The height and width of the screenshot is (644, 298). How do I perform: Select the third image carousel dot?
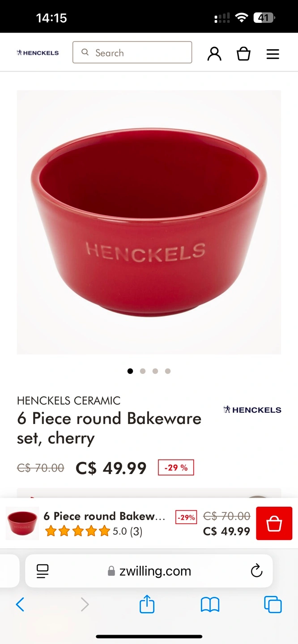pos(155,371)
